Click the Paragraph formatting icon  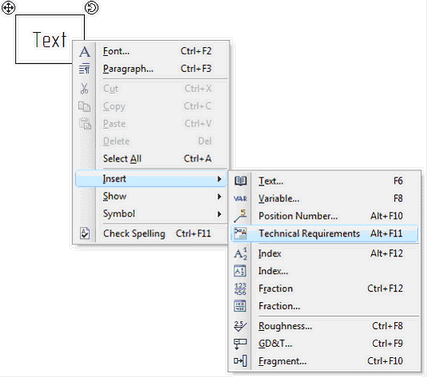coord(84,69)
